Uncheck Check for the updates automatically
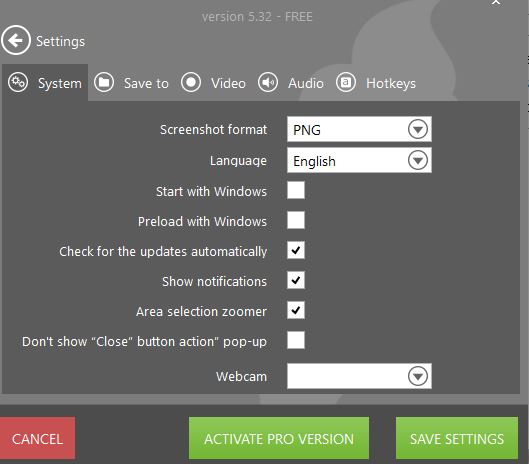Viewport: 529px width, 464px height. [296, 250]
